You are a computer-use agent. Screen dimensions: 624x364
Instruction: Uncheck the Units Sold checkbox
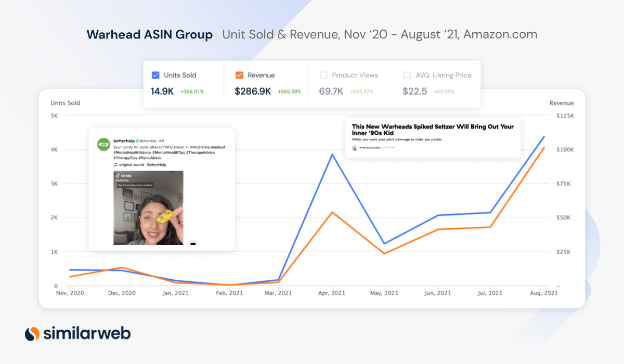pyautogui.click(x=155, y=75)
